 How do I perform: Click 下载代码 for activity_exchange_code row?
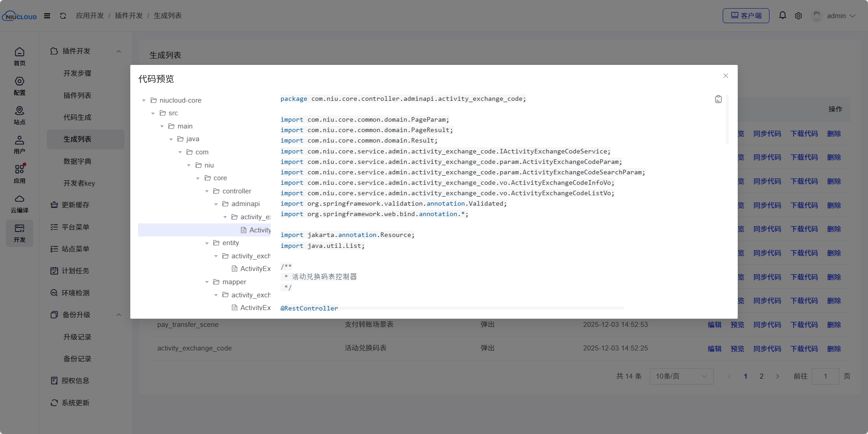[804, 349]
